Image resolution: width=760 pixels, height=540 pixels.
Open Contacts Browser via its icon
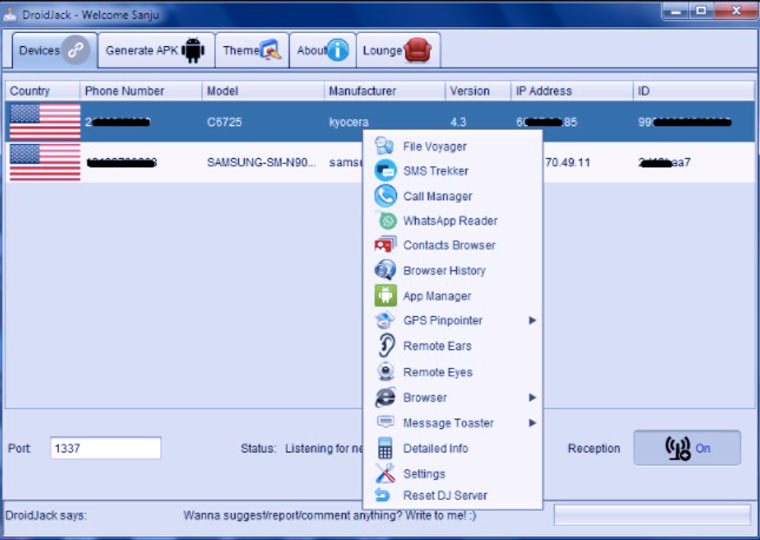[385, 245]
